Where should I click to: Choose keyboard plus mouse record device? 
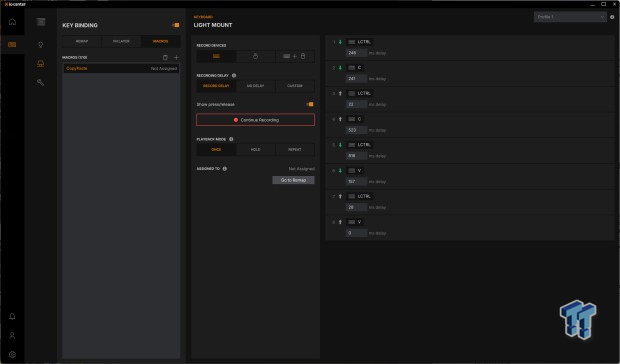coord(295,56)
